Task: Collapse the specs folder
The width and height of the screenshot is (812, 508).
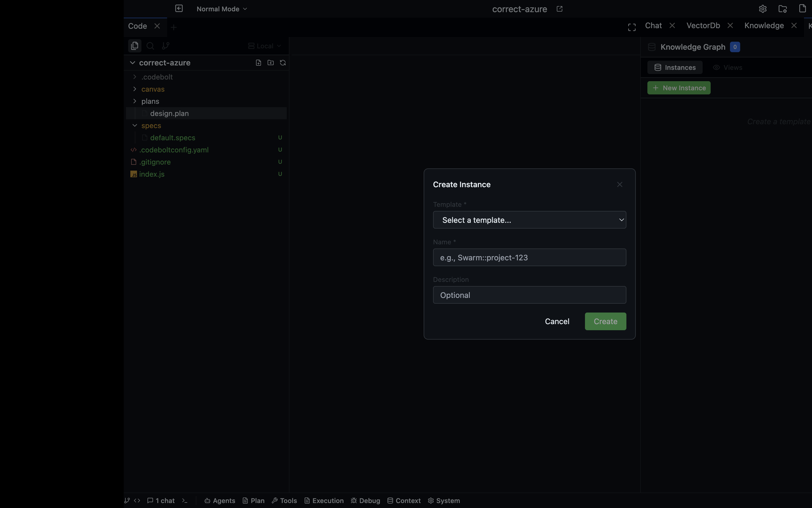Action: (x=151, y=126)
